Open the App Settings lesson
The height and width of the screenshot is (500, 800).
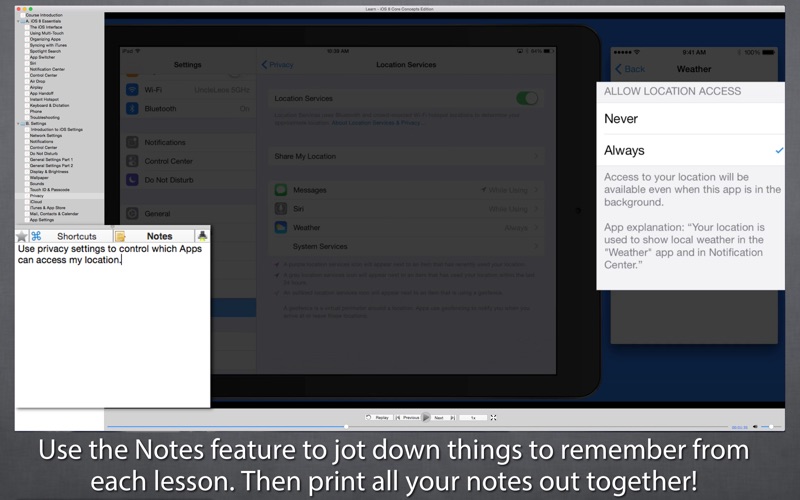coord(42,220)
